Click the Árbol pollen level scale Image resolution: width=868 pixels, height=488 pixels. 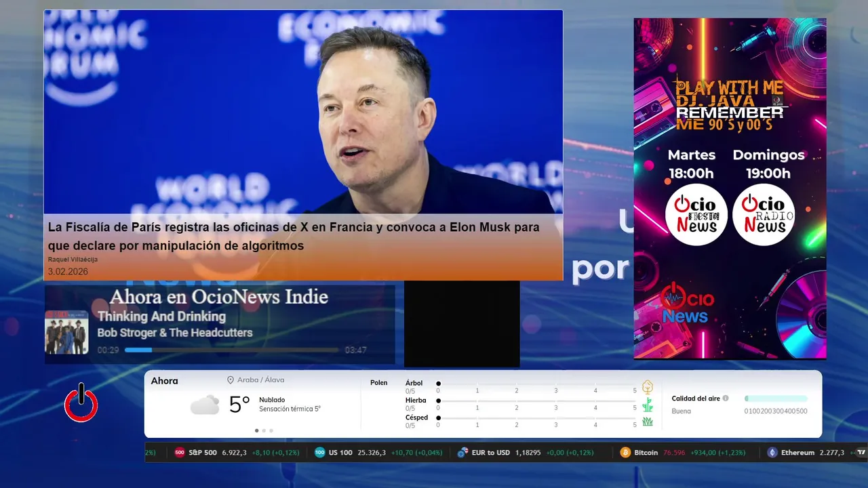[x=536, y=387]
